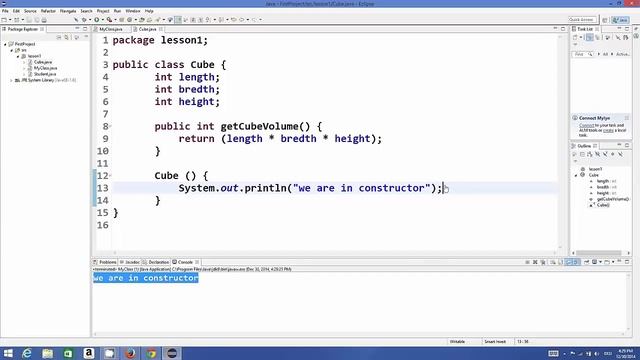
Task: Click the Open Perspective icon
Action: point(605,20)
